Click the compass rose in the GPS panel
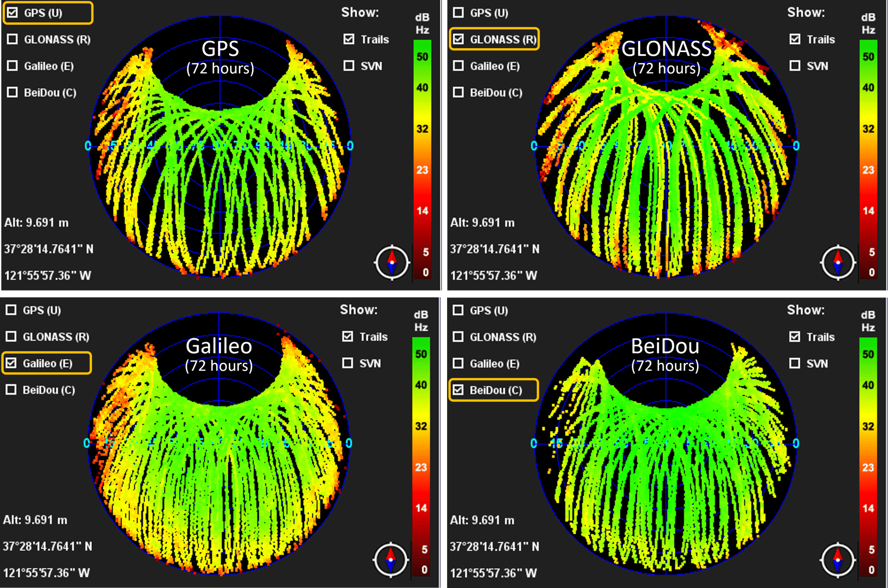Viewport: 888px width, 588px height. click(391, 262)
